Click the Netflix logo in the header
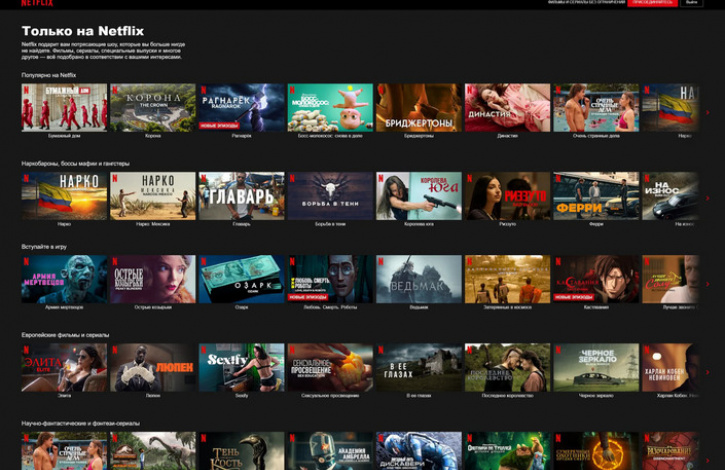The width and height of the screenshot is (725, 470). click(x=37, y=3)
